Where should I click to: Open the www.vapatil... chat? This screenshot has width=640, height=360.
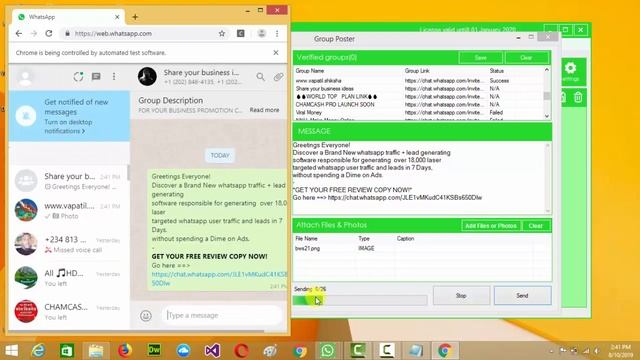coord(69,210)
